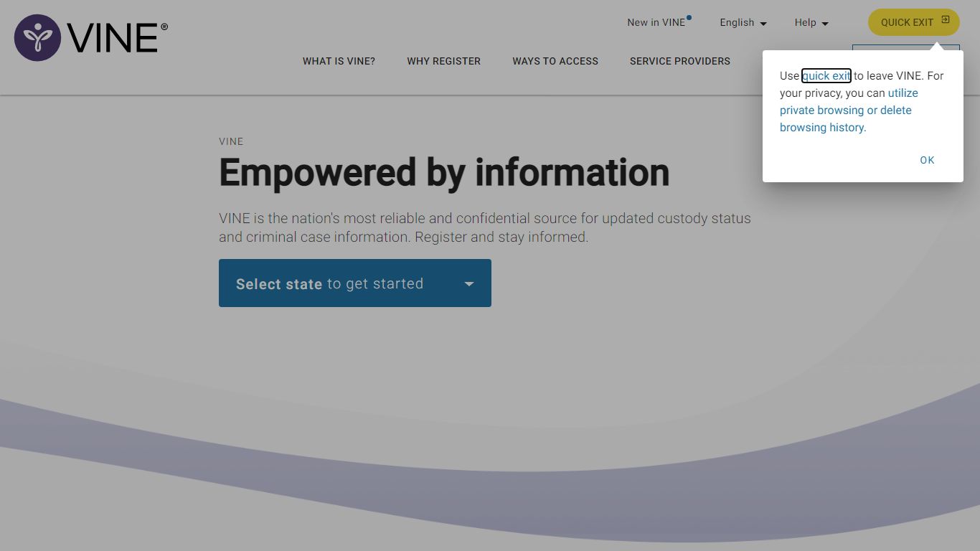
Task: Click the chevron on the Select state control
Action: click(468, 283)
